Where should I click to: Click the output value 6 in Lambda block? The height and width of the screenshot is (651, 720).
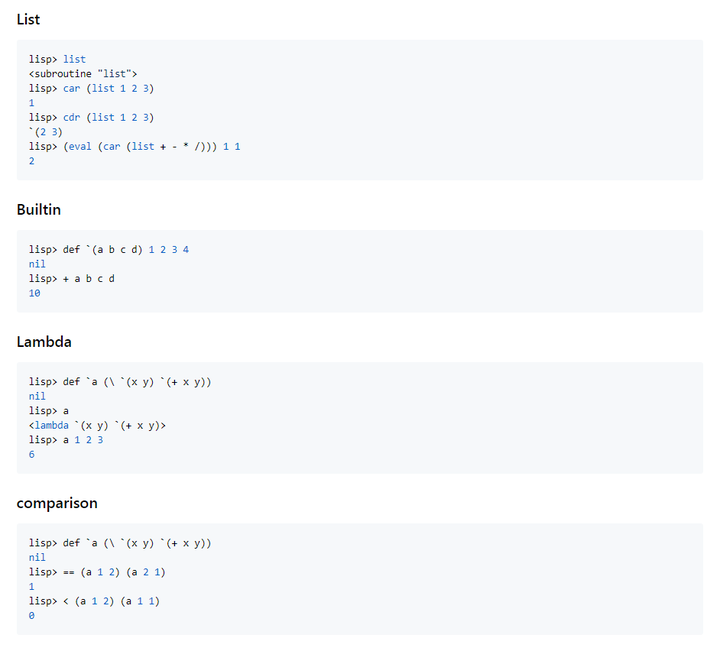pyautogui.click(x=32, y=454)
